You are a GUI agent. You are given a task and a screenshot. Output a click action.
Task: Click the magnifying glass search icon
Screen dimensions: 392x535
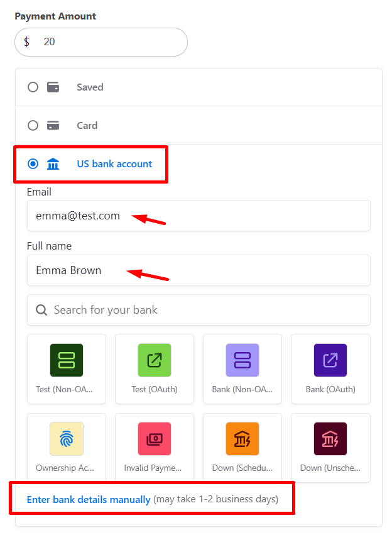[x=41, y=310]
